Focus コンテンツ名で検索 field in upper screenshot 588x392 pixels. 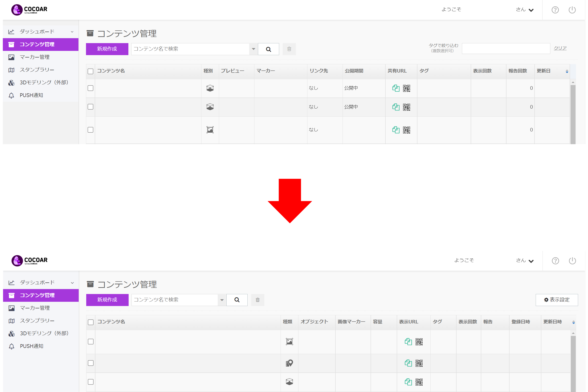tap(190, 49)
